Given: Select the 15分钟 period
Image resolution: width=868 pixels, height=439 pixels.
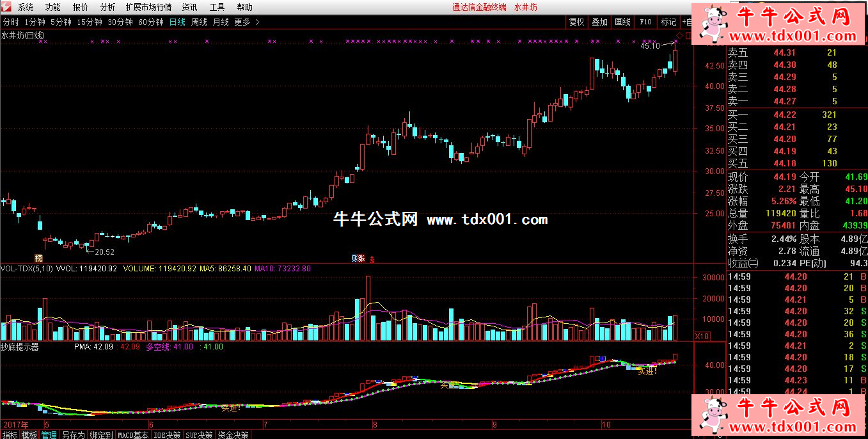Looking at the screenshot, I should point(90,22).
